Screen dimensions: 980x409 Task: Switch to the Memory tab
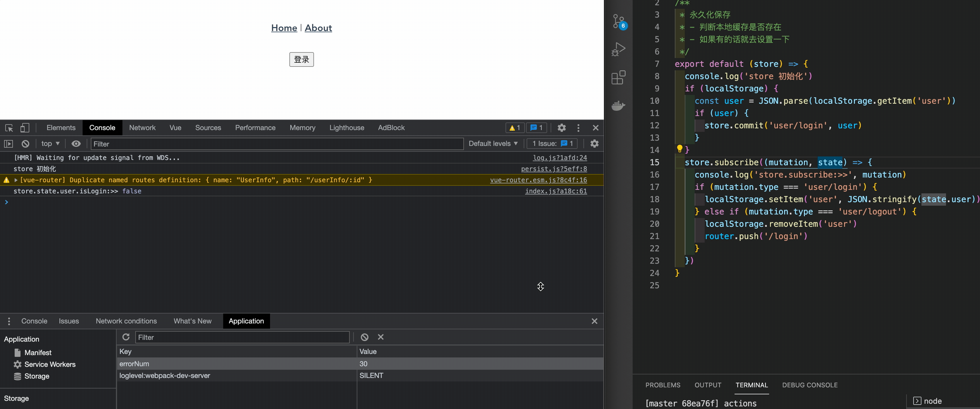coord(303,128)
